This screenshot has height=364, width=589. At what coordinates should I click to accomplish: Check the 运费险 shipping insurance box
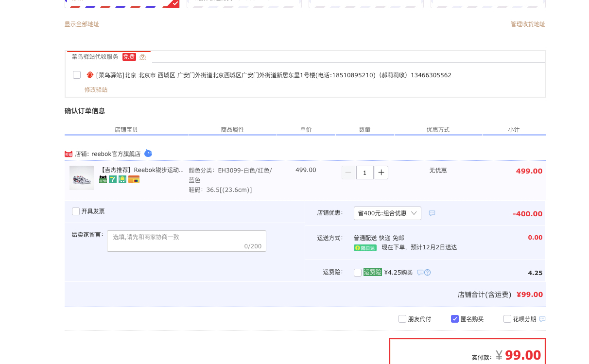point(358,273)
